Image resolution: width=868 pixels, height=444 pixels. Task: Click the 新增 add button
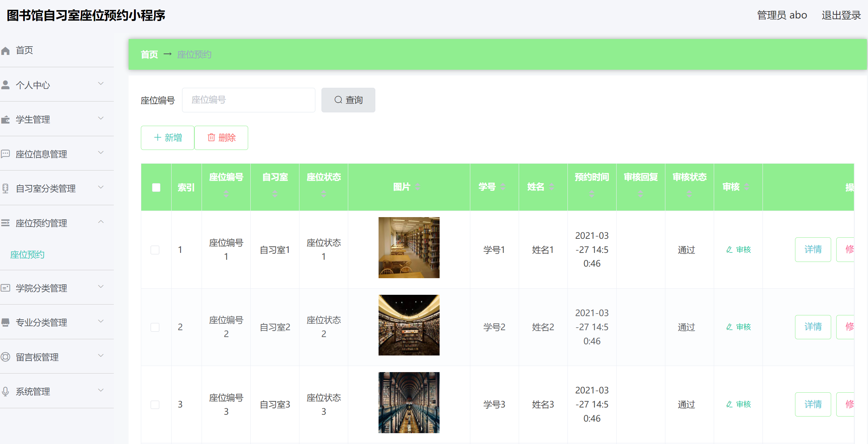click(168, 138)
